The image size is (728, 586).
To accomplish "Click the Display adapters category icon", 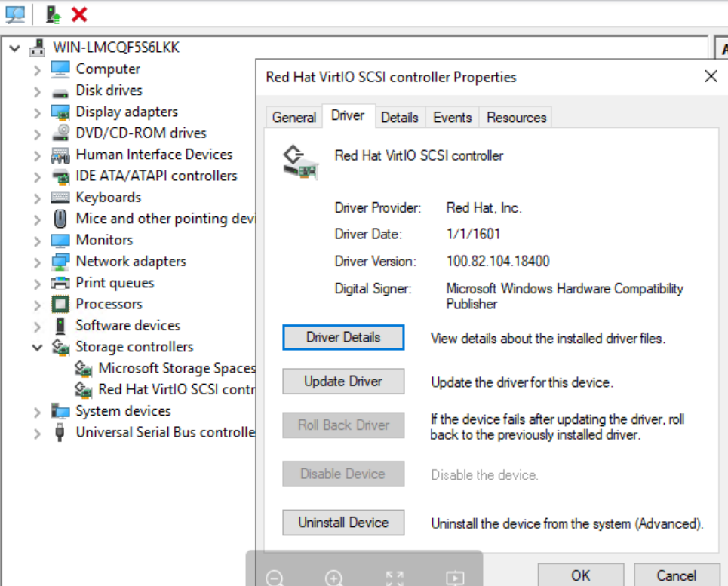I will pyautogui.click(x=60, y=112).
